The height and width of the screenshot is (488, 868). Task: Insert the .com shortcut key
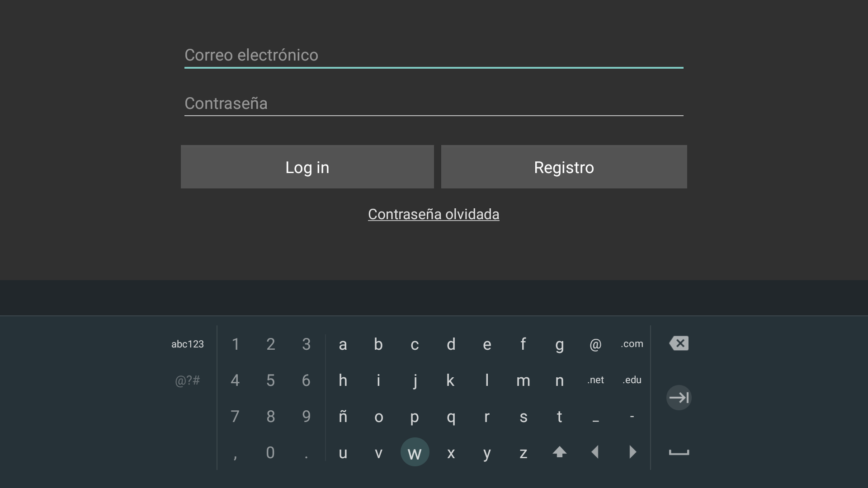(x=632, y=344)
